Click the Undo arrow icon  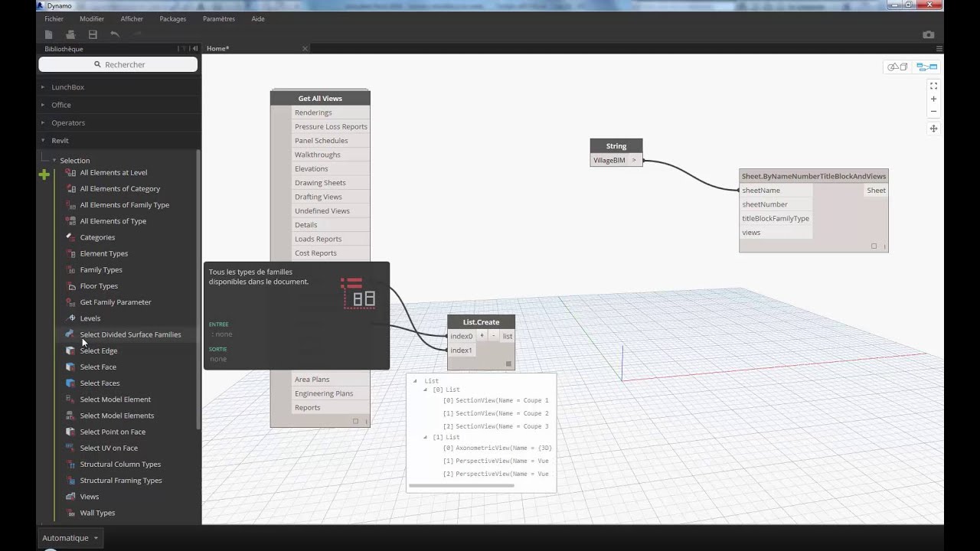coord(115,34)
